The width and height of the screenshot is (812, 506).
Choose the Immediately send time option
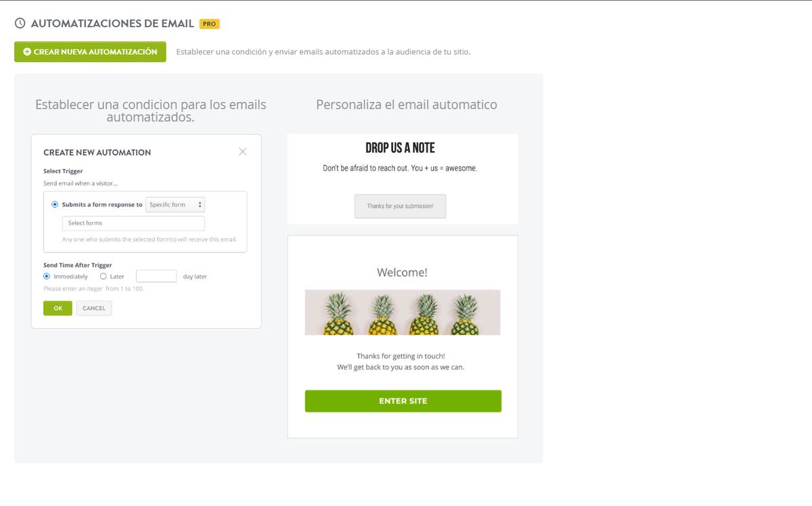coord(47,276)
